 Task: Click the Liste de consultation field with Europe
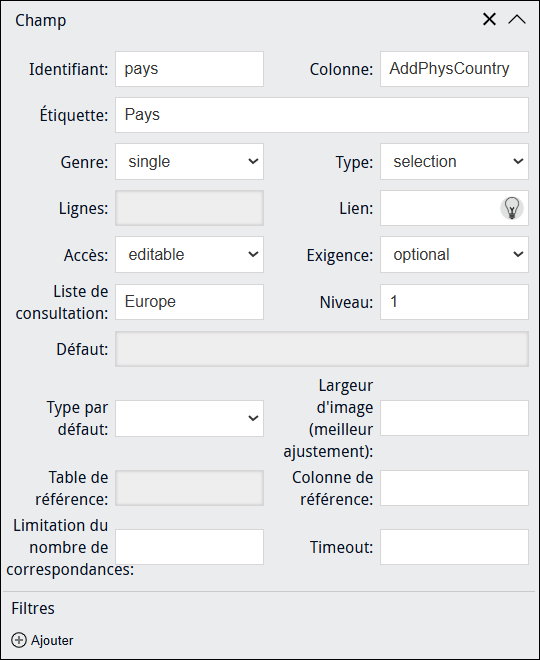pos(189,302)
